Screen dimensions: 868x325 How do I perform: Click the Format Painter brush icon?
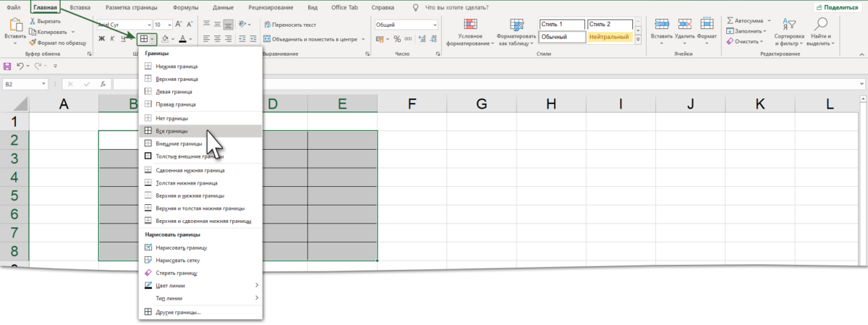(33, 43)
